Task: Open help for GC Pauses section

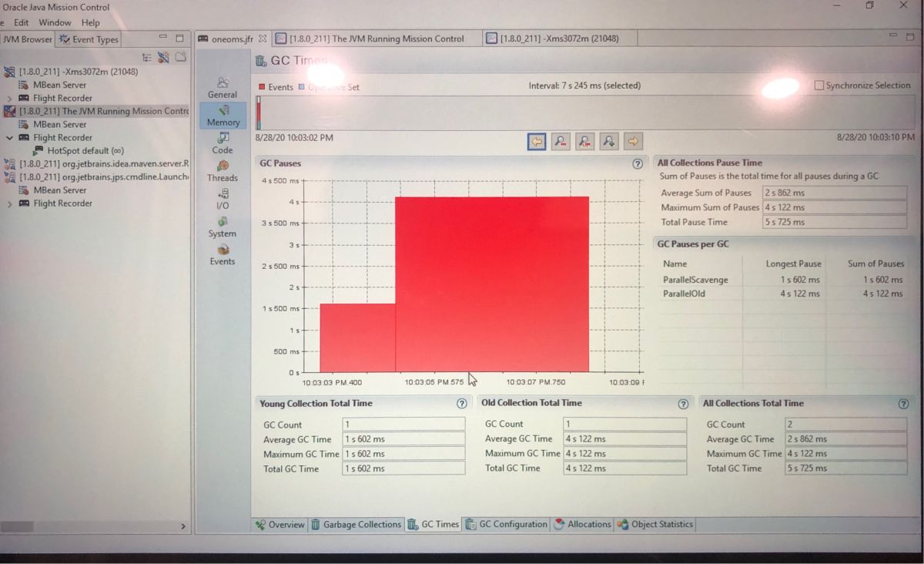Action: point(638,163)
